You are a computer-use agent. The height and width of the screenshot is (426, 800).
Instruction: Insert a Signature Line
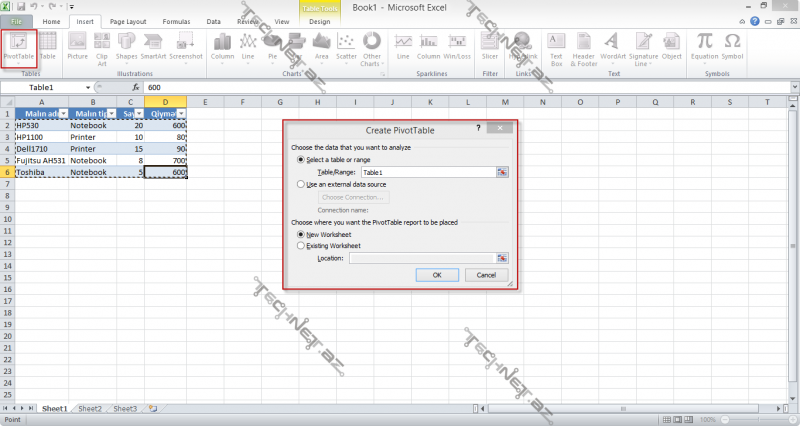[643, 48]
